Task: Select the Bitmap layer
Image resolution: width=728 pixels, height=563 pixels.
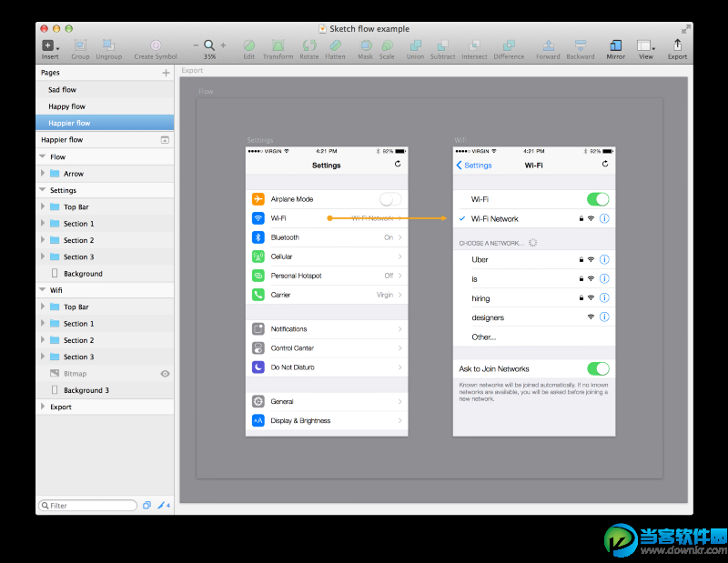Action: [x=105, y=374]
